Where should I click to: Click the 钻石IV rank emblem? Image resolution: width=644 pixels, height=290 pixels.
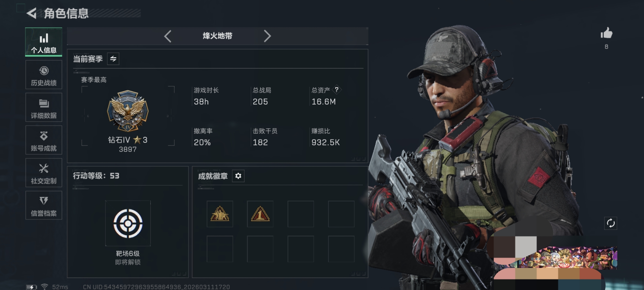[128, 111]
